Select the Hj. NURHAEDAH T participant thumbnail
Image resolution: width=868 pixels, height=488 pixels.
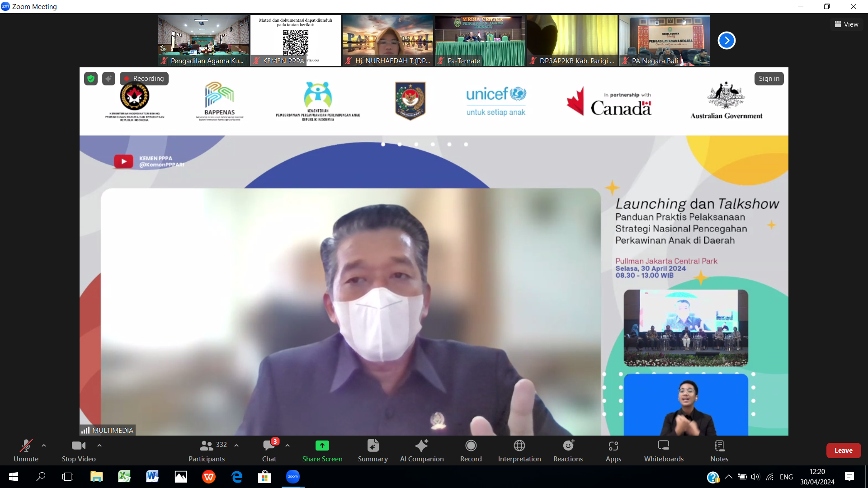point(388,41)
